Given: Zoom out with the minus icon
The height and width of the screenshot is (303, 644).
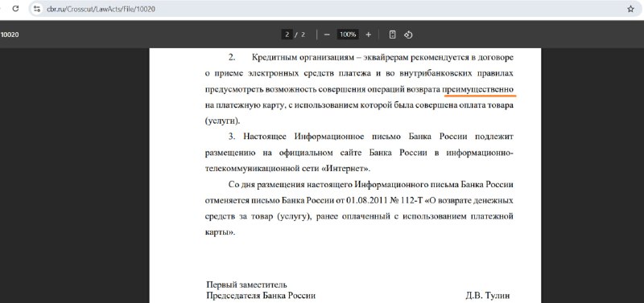Looking at the screenshot, I should point(327,35).
